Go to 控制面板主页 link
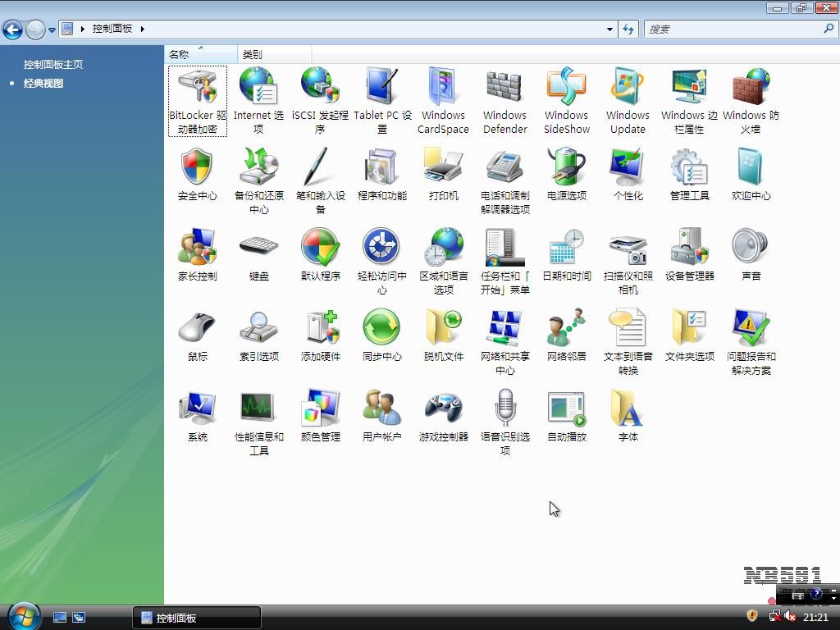This screenshot has height=630, width=840. coord(53,64)
